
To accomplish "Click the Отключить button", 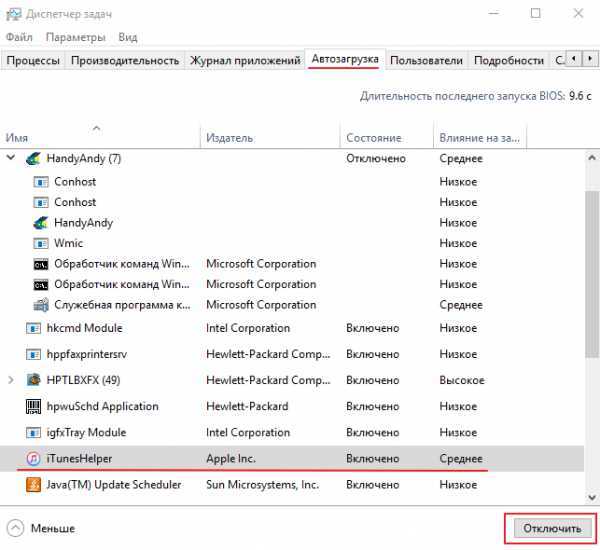I will (x=552, y=529).
